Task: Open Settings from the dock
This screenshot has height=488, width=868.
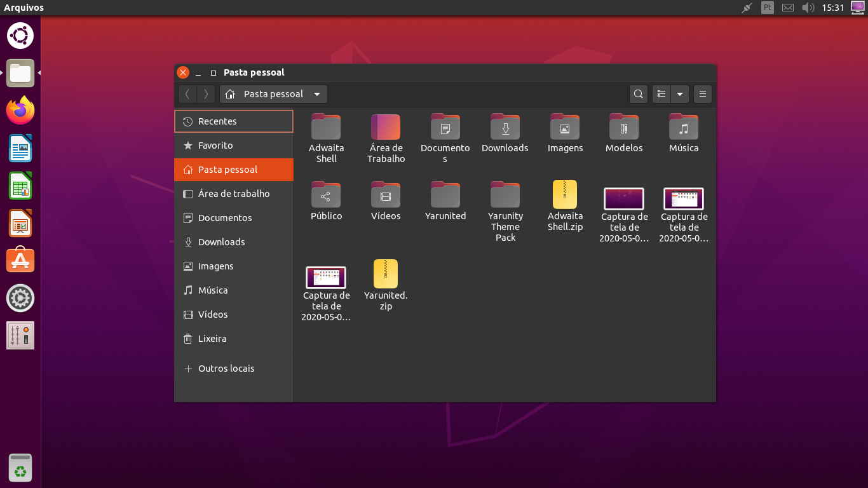Action: [20, 297]
